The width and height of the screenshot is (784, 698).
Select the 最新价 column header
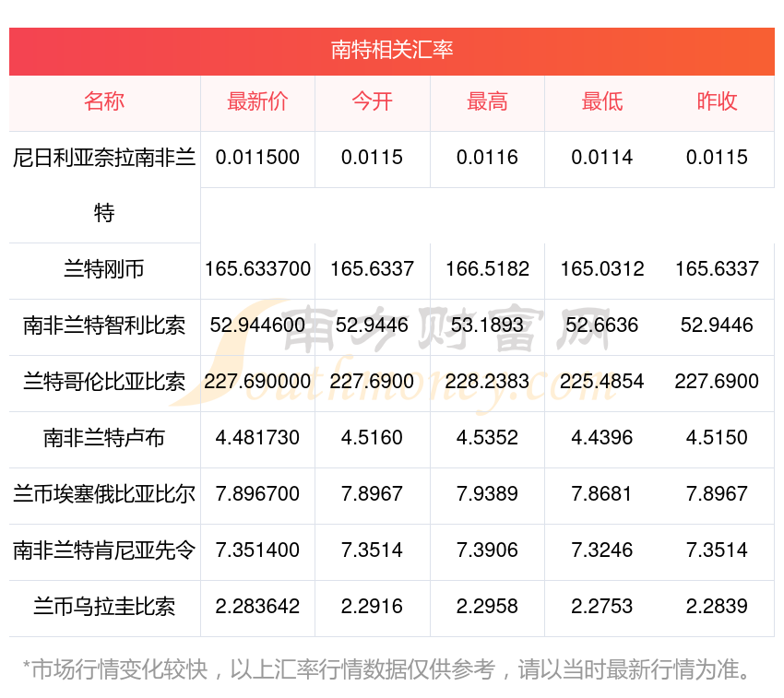coord(257,101)
